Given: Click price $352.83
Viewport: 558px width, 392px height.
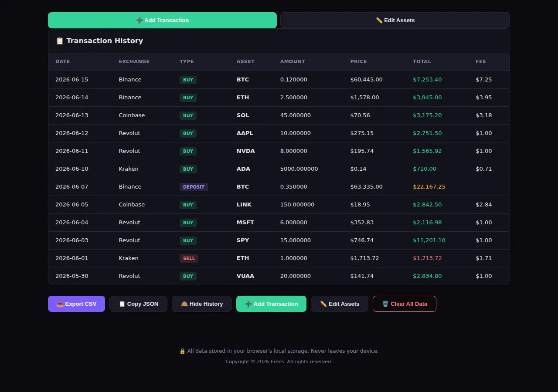Looking at the screenshot, I should [x=362, y=223].
